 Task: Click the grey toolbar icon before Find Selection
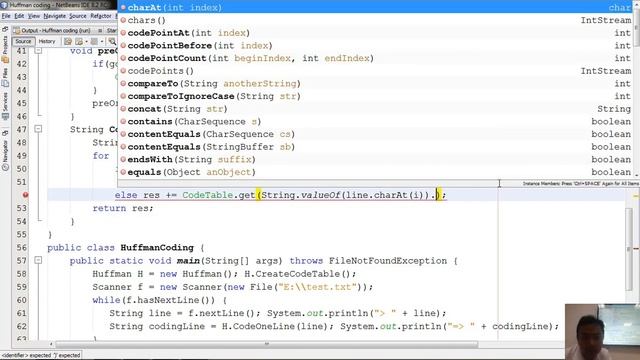click(x=94, y=41)
